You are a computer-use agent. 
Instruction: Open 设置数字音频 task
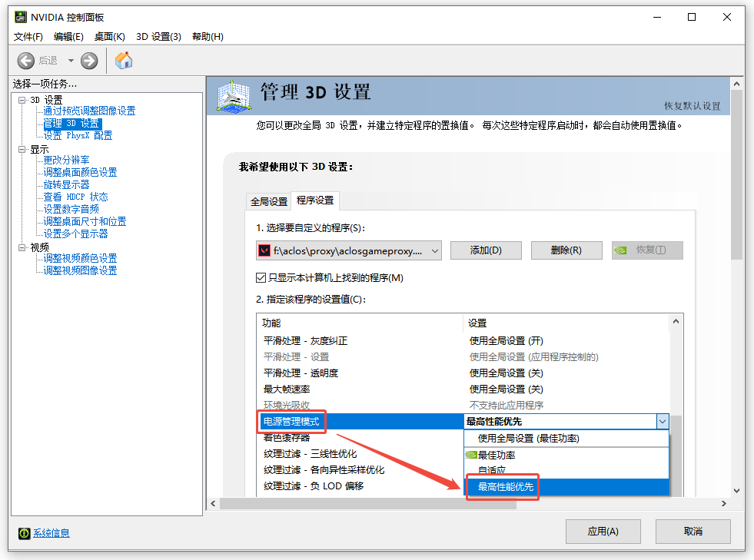71,209
